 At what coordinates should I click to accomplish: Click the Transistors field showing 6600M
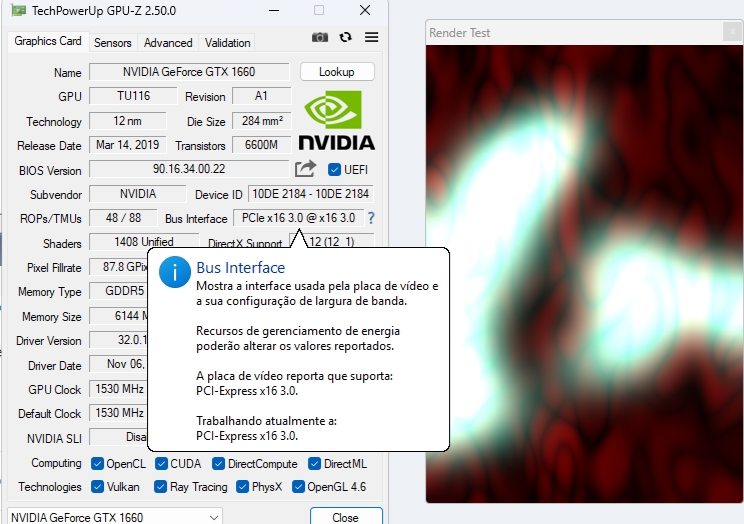click(261, 145)
